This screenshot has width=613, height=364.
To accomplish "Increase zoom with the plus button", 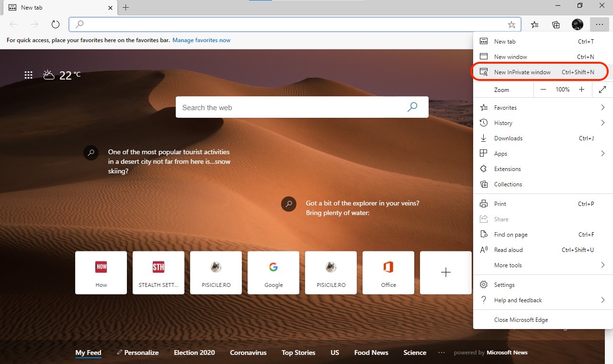I will click(x=581, y=90).
